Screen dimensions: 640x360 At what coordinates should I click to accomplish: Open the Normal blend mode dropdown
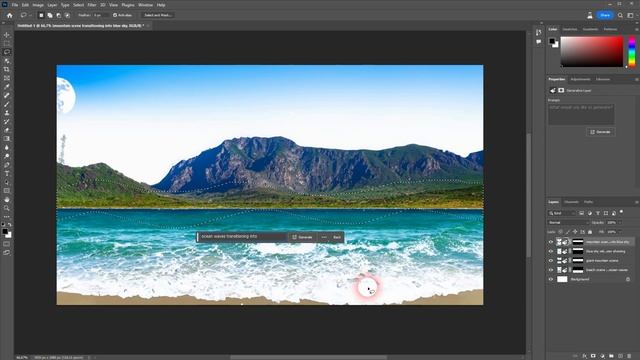point(568,222)
